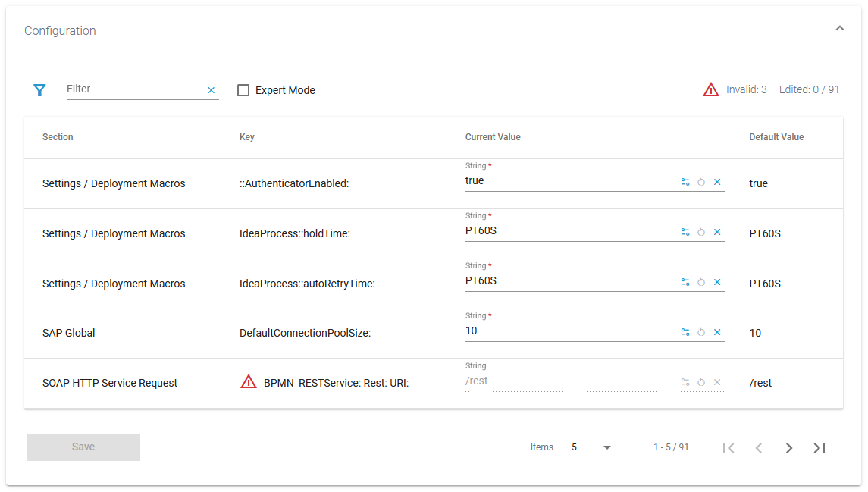Collapse the Configuration panel

click(839, 27)
